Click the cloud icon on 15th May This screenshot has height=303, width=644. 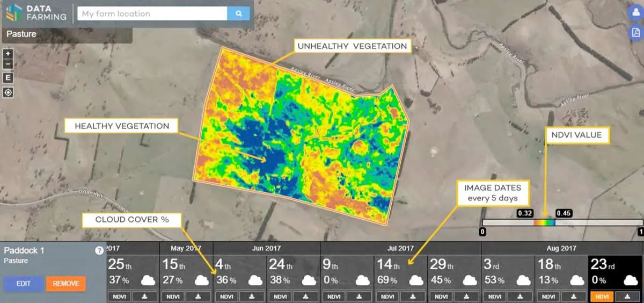pyautogui.click(x=202, y=280)
